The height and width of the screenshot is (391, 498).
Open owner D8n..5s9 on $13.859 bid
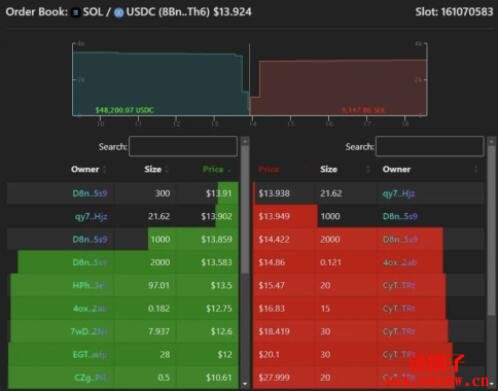(x=90, y=239)
